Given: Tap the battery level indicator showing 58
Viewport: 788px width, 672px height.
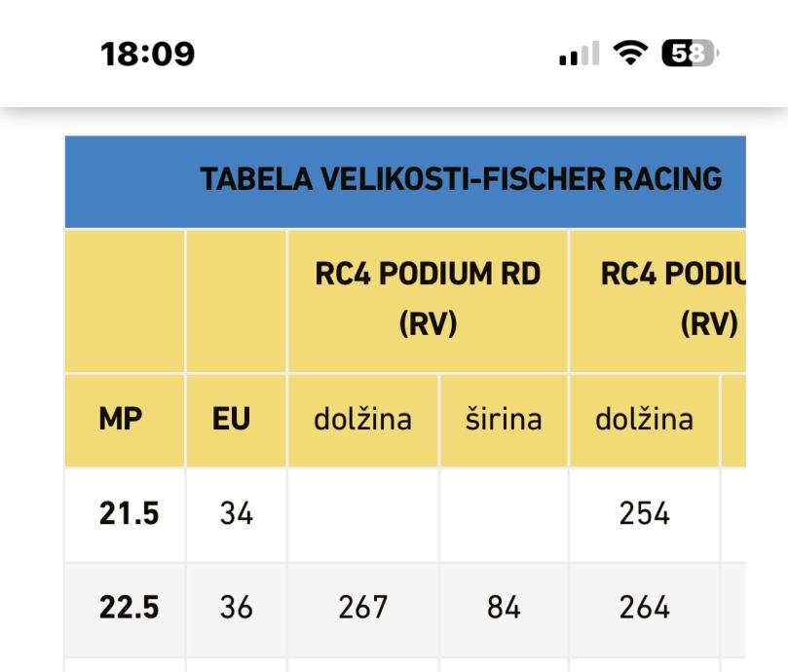Looking at the screenshot, I should [690, 53].
